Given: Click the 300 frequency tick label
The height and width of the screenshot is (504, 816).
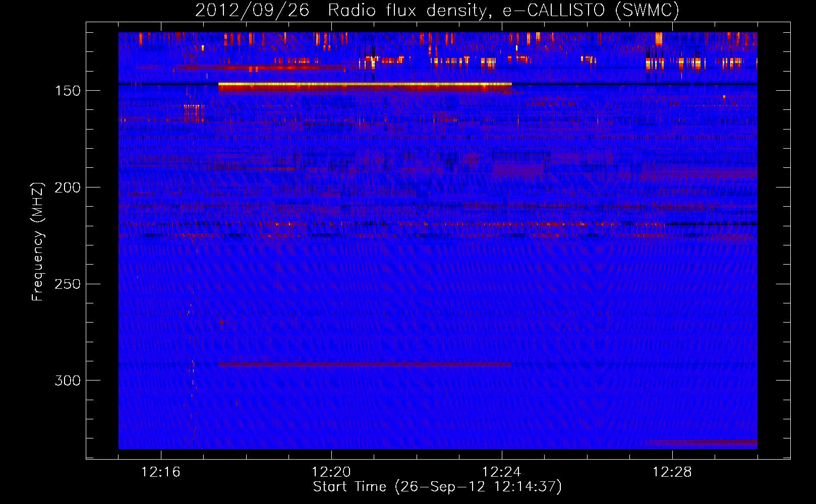Looking at the screenshot, I should [x=68, y=381].
